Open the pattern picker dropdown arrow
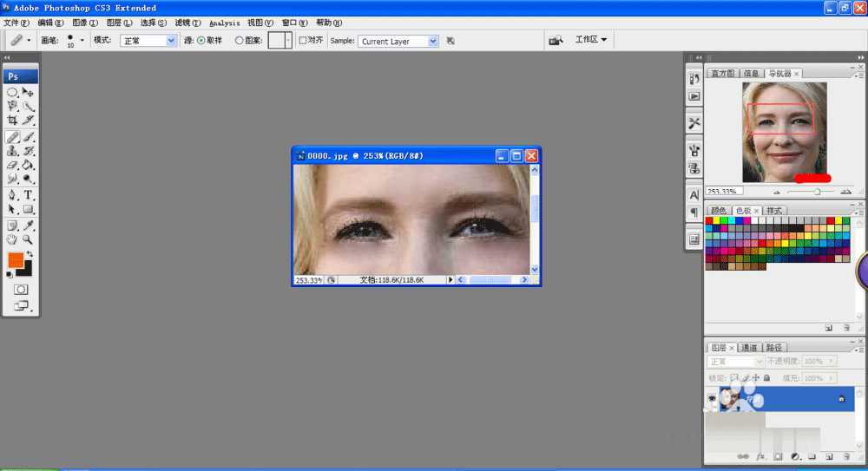Image resolution: width=868 pixels, height=471 pixels. coord(288,41)
